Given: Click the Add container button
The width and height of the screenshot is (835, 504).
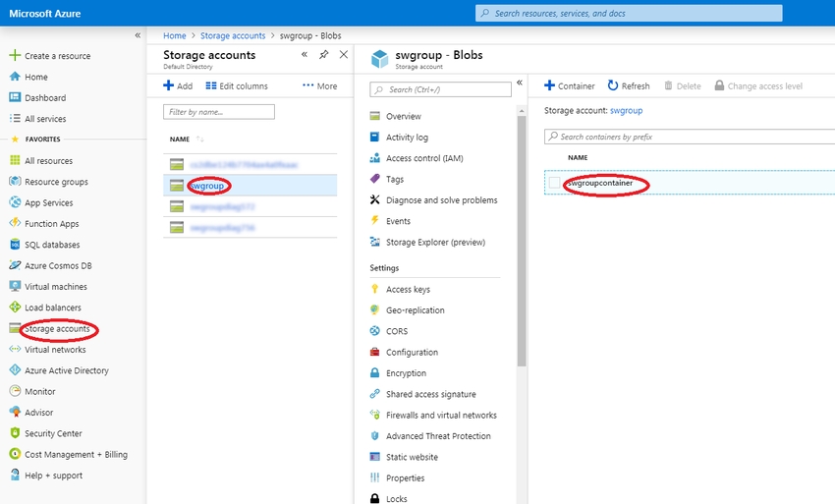Looking at the screenshot, I should [570, 85].
